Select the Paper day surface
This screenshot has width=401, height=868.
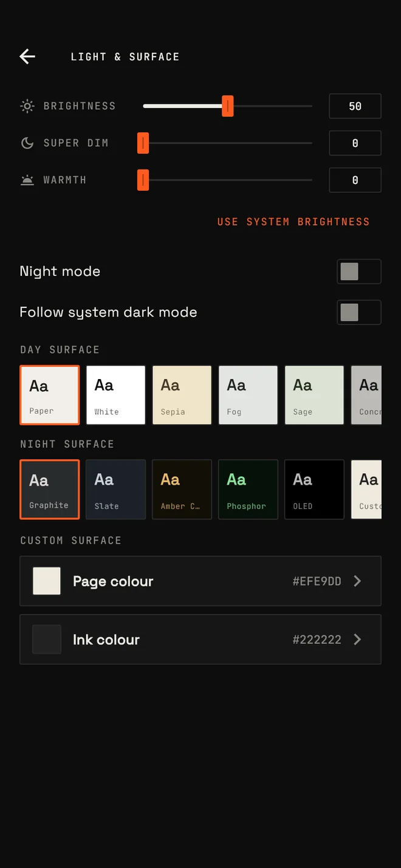click(x=50, y=395)
